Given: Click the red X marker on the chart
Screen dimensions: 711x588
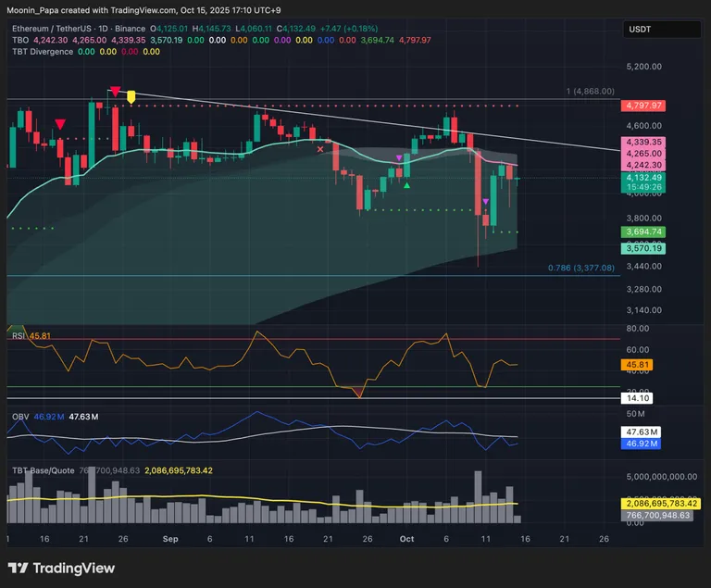Looking at the screenshot, I should point(321,148).
